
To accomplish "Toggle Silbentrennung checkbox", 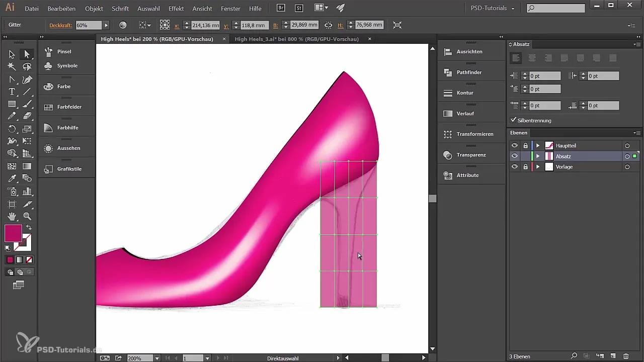I will pos(513,120).
